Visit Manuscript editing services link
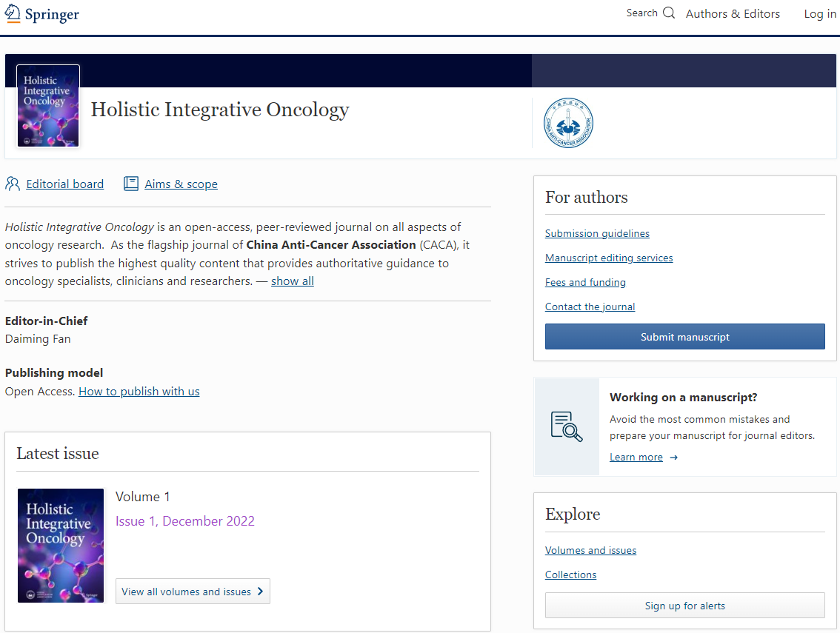840x633 pixels. [609, 258]
